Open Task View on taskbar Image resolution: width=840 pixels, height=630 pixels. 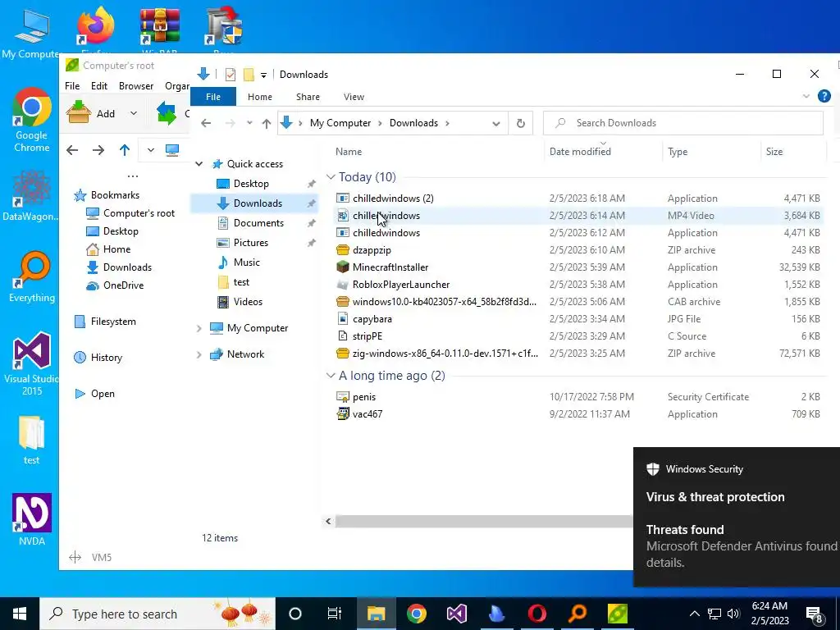click(x=335, y=614)
